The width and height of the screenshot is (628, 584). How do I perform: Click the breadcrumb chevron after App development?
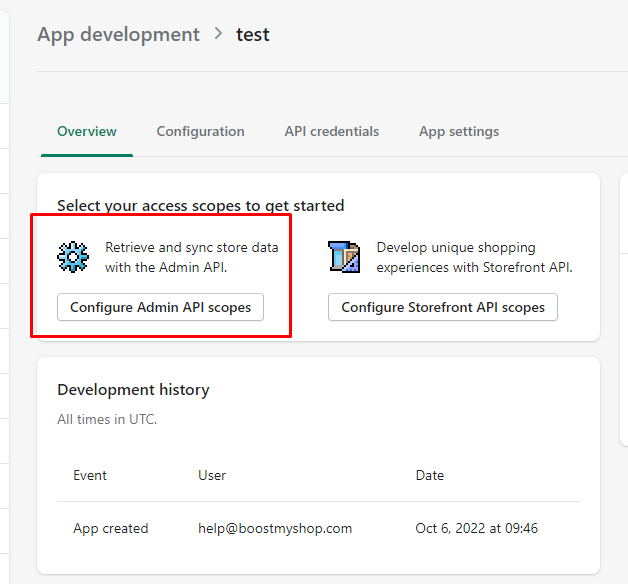218,34
